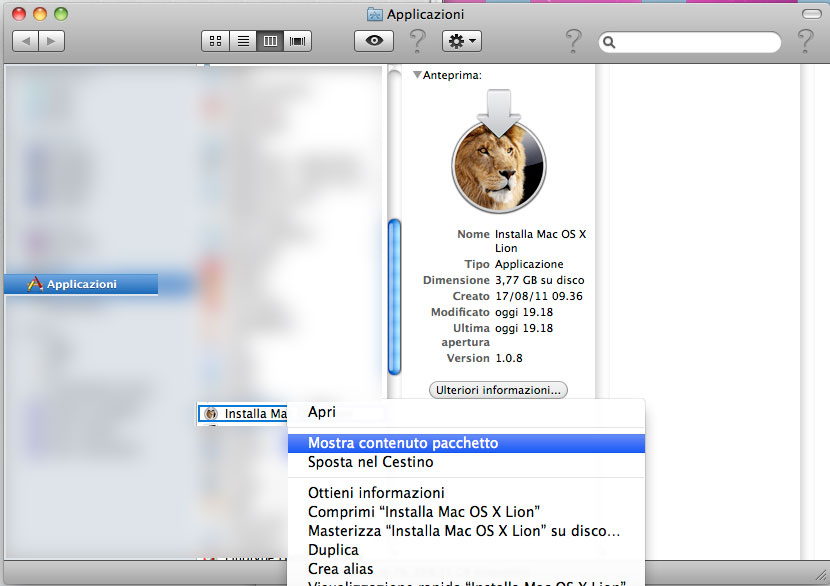Screen dimensions: 830x586
Task: Click the Forward navigation arrow
Action: click(51, 41)
